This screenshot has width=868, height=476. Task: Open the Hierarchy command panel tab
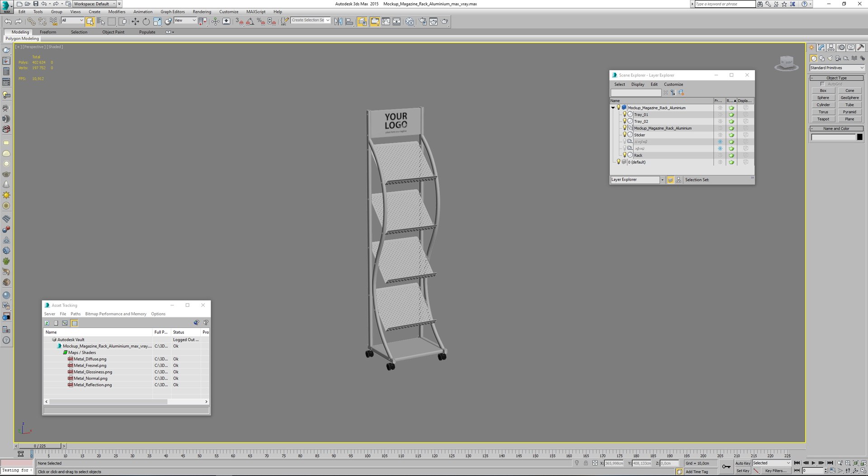pyautogui.click(x=831, y=48)
